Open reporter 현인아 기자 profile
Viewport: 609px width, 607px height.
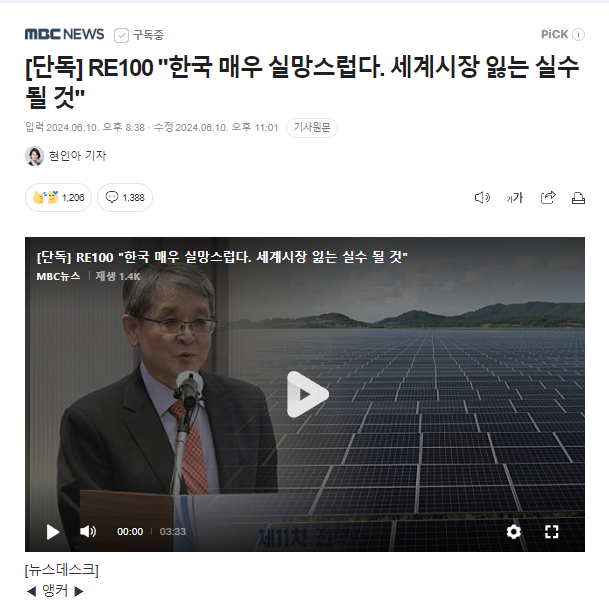click(x=77, y=156)
